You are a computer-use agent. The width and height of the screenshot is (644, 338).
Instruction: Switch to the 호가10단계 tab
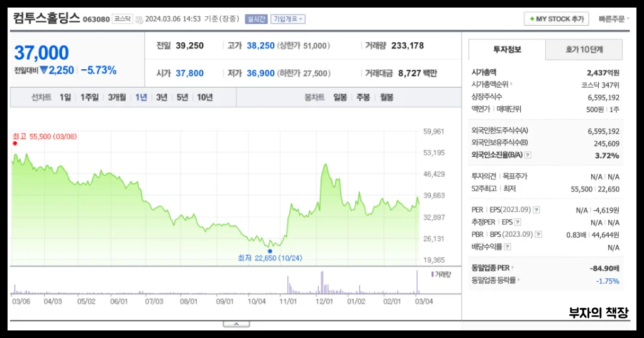point(584,50)
